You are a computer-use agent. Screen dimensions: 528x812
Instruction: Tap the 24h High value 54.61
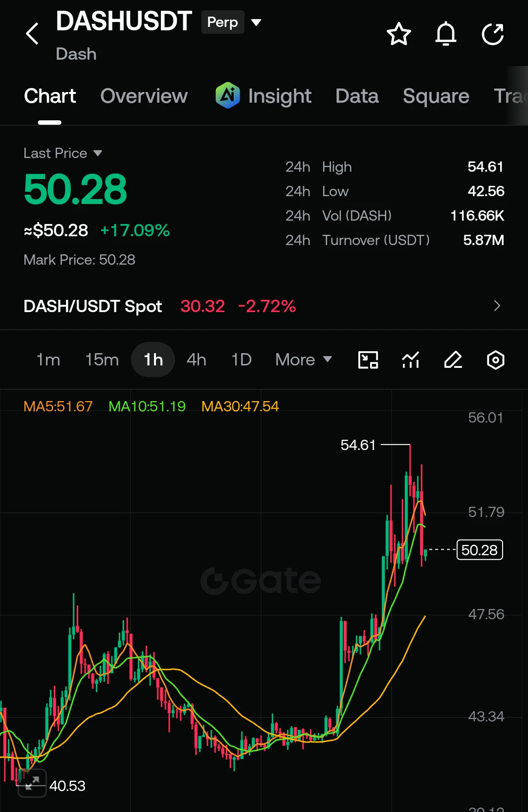click(x=485, y=167)
